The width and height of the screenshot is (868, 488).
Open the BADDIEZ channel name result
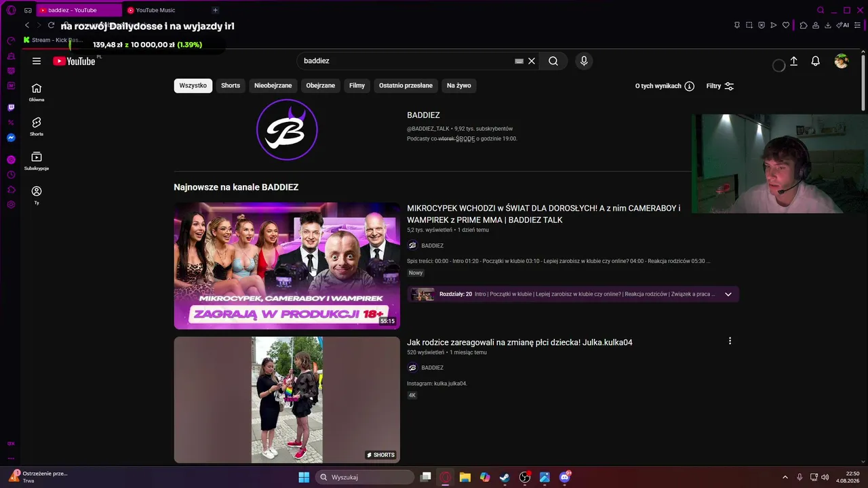click(424, 115)
